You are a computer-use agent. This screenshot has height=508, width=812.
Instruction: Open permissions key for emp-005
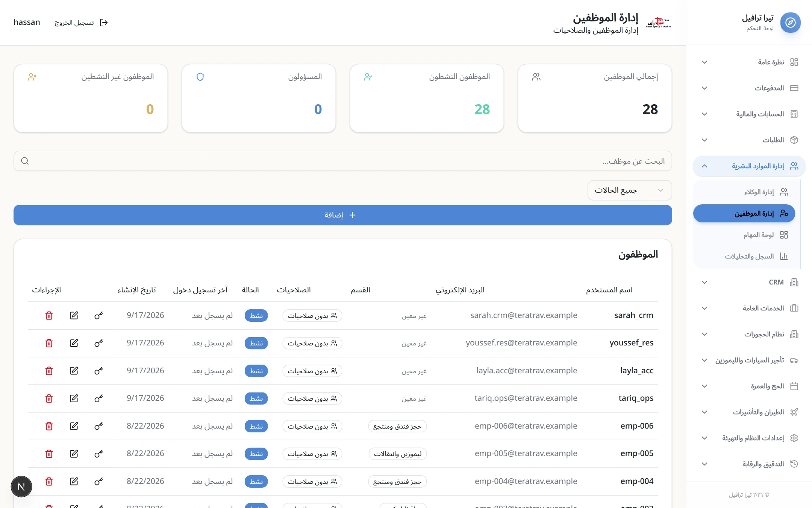click(98, 454)
